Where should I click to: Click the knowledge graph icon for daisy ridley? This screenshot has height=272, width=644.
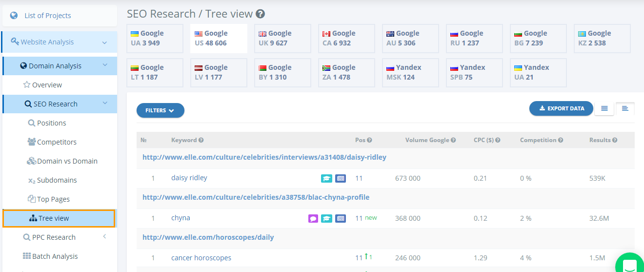tap(326, 179)
